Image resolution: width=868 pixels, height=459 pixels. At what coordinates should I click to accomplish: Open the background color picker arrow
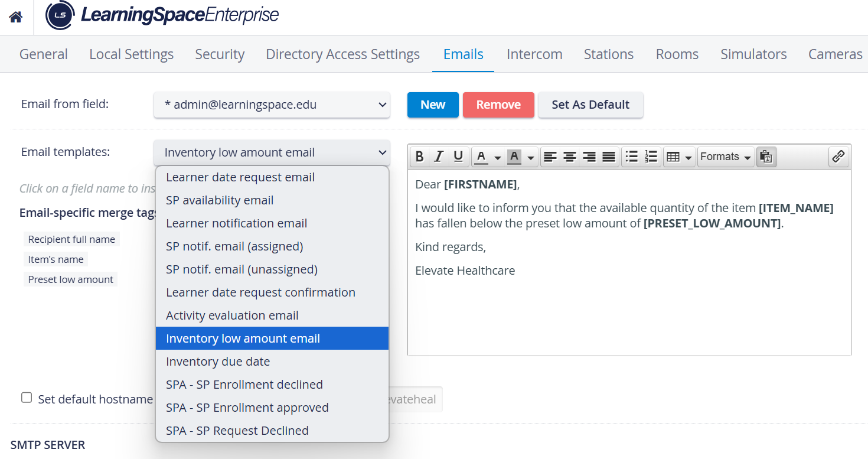530,157
